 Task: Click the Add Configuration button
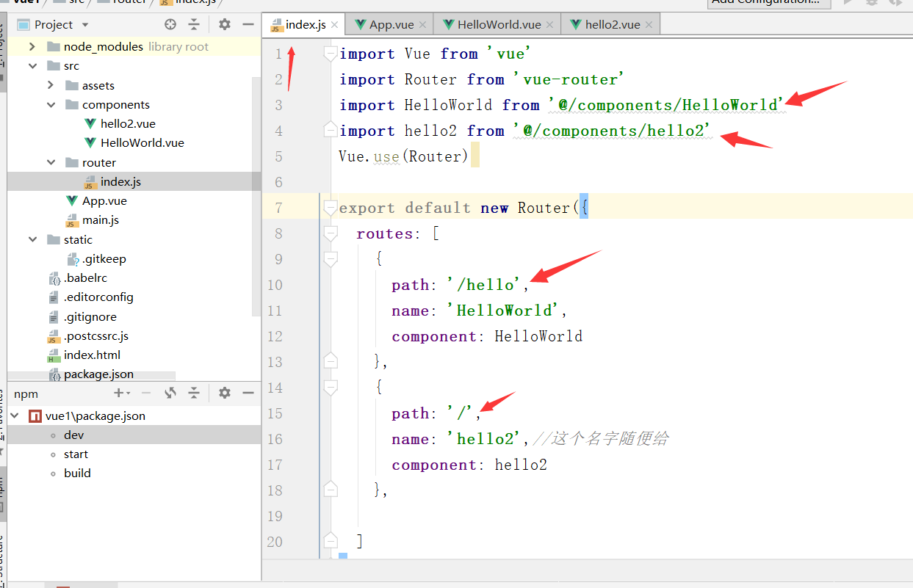[769, 3]
